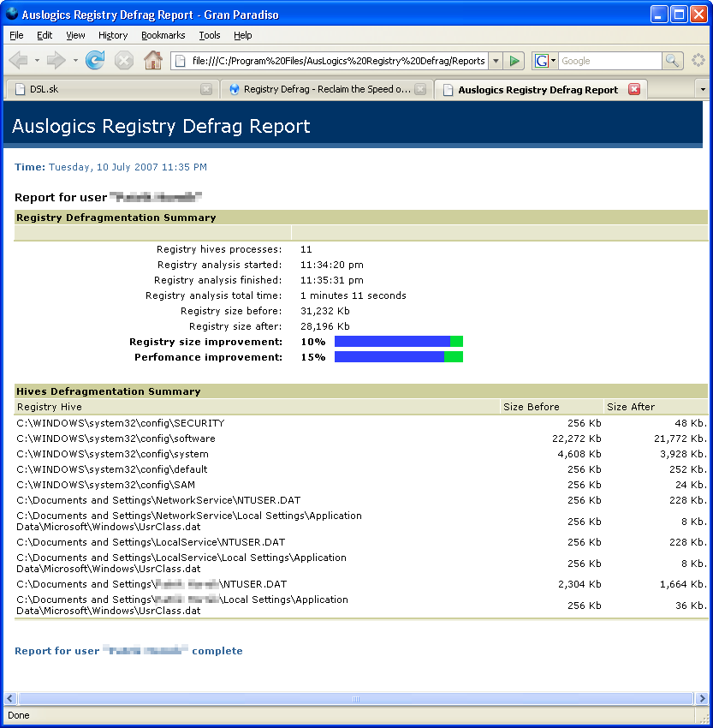Image resolution: width=713 pixels, height=728 pixels.
Task: Open the Bookmarks menu
Action: point(163,35)
